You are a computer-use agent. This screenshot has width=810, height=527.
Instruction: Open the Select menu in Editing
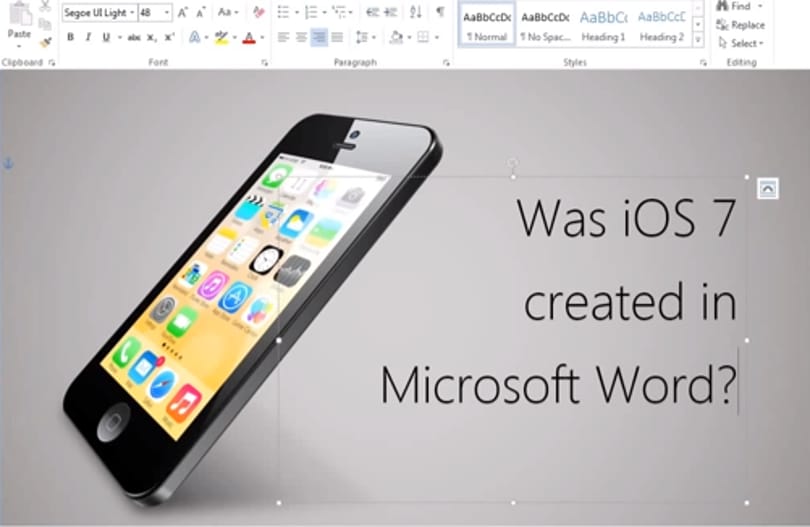coord(741,43)
